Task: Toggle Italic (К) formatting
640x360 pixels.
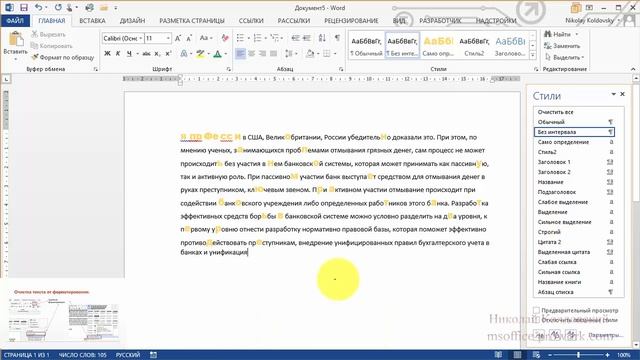Action: (118, 53)
